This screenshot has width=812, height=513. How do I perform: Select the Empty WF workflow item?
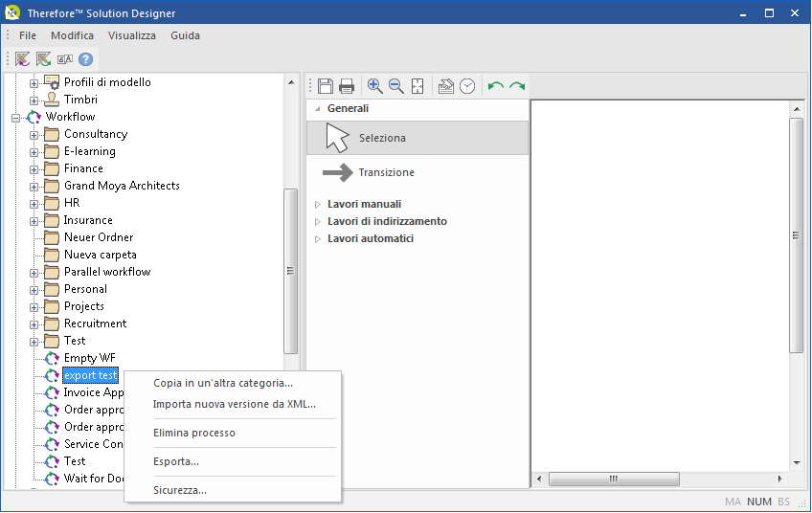[89, 358]
